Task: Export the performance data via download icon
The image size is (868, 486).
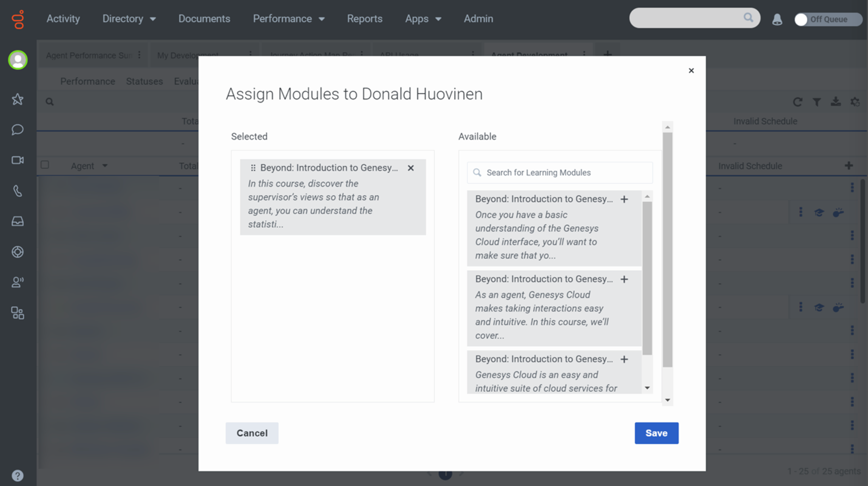Action: (x=836, y=103)
